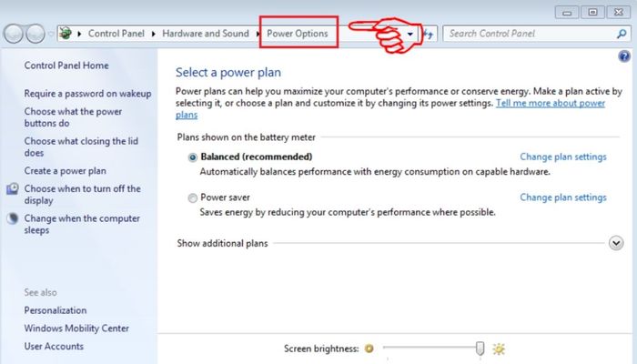Click the Screen brightness slider handle

click(480, 349)
